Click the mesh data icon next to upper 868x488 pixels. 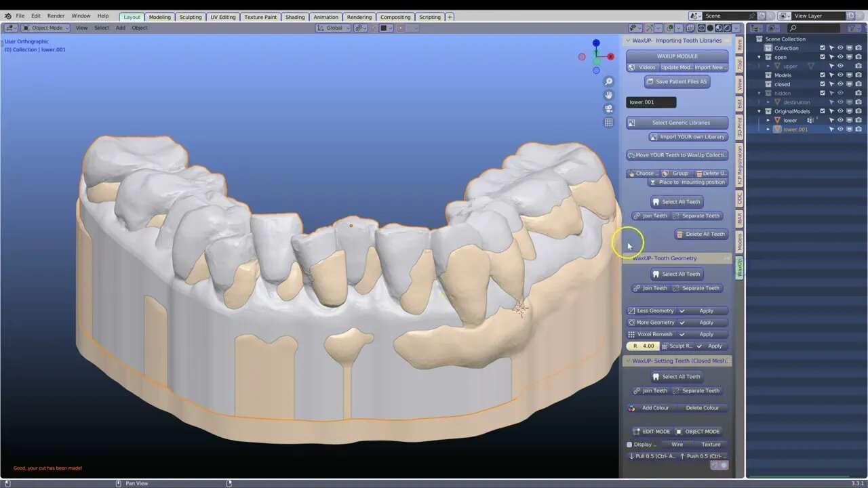click(x=810, y=66)
